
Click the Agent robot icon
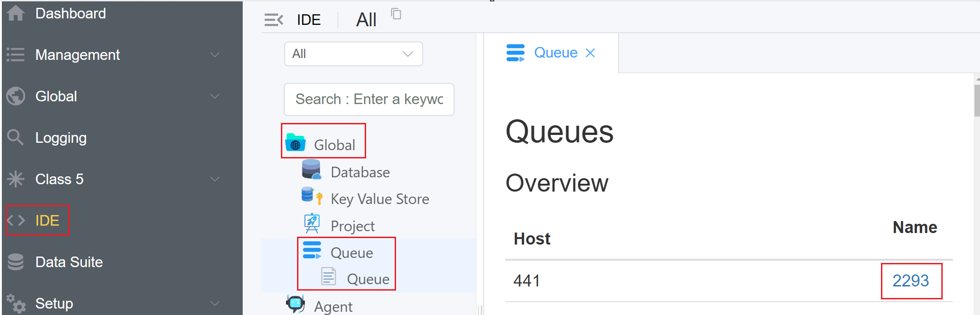(x=295, y=303)
